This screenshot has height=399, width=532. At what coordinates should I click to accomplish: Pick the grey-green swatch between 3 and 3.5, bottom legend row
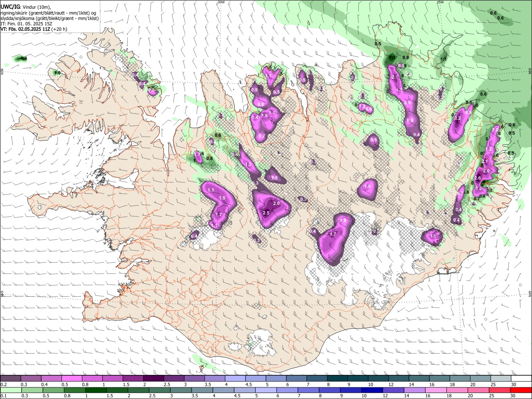click(180, 390)
